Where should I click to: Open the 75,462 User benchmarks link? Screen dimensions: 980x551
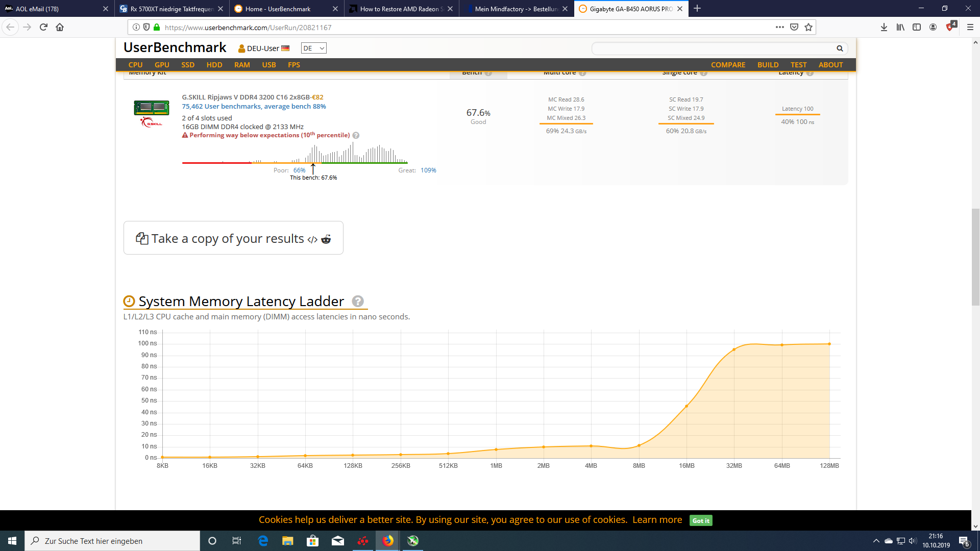click(x=254, y=107)
